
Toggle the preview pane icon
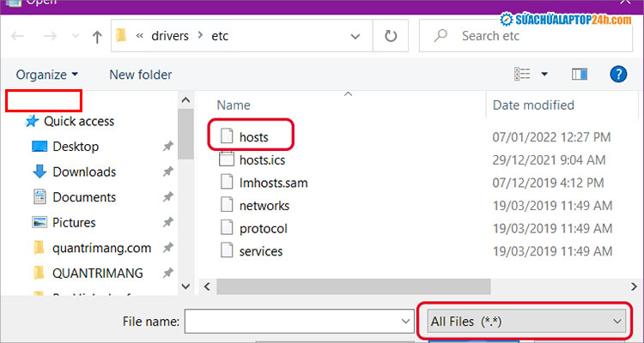579,74
